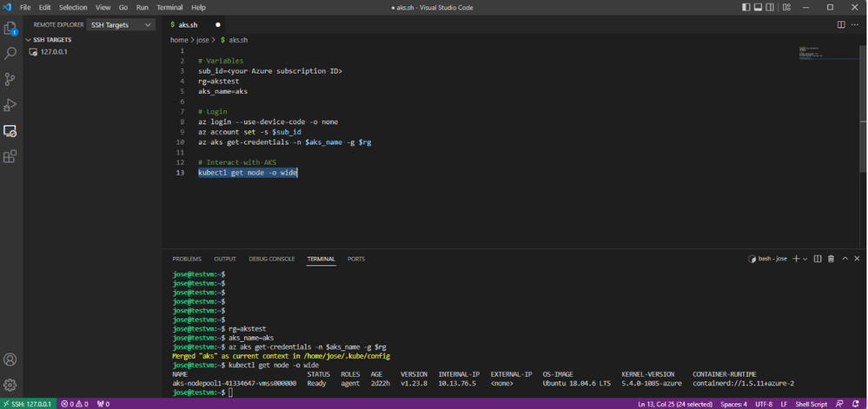Image resolution: width=868 pixels, height=409 pixels.
Task: Click the aks.sh breadcrumb segment
Action: [x=234, y=40]
